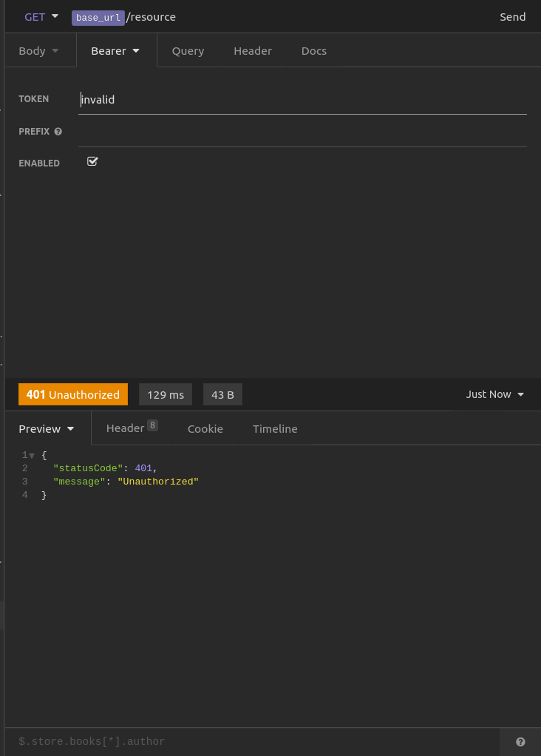Click the /resource URL path field

pos(151,17)
